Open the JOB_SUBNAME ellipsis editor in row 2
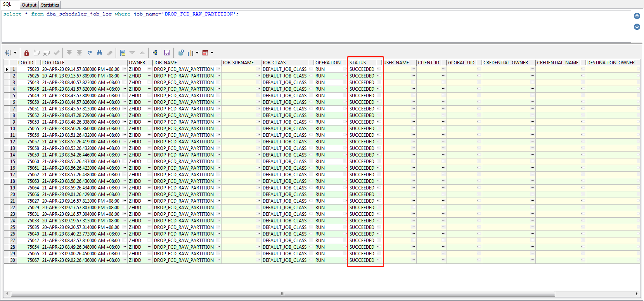Viewport: 644px width, 301px height. point(258,76)
